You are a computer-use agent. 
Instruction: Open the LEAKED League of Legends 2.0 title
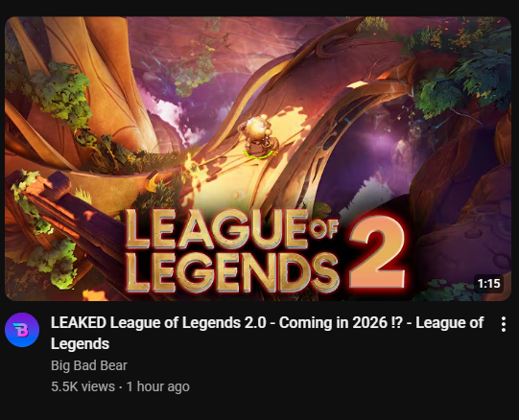[x=267, y=333]
